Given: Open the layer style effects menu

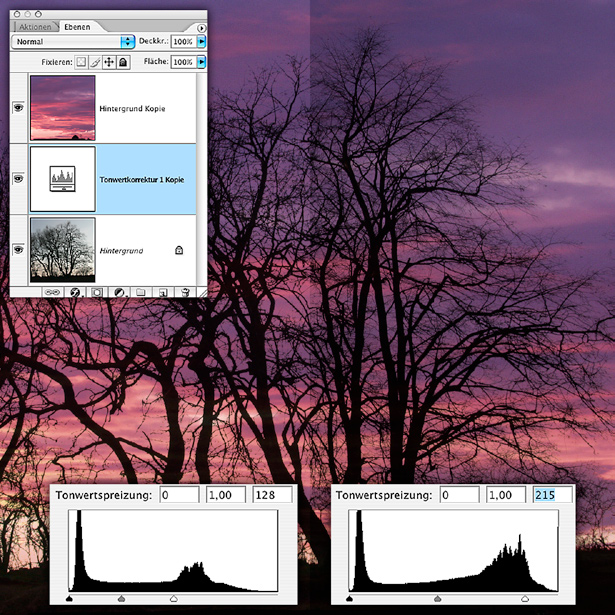Looking at the screenshot, I should tap(75, 292).
